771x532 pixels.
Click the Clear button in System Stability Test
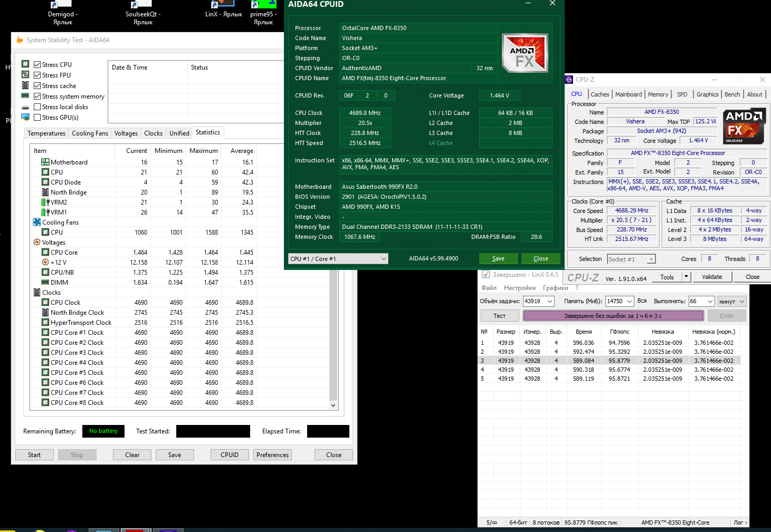coord(132,455)
